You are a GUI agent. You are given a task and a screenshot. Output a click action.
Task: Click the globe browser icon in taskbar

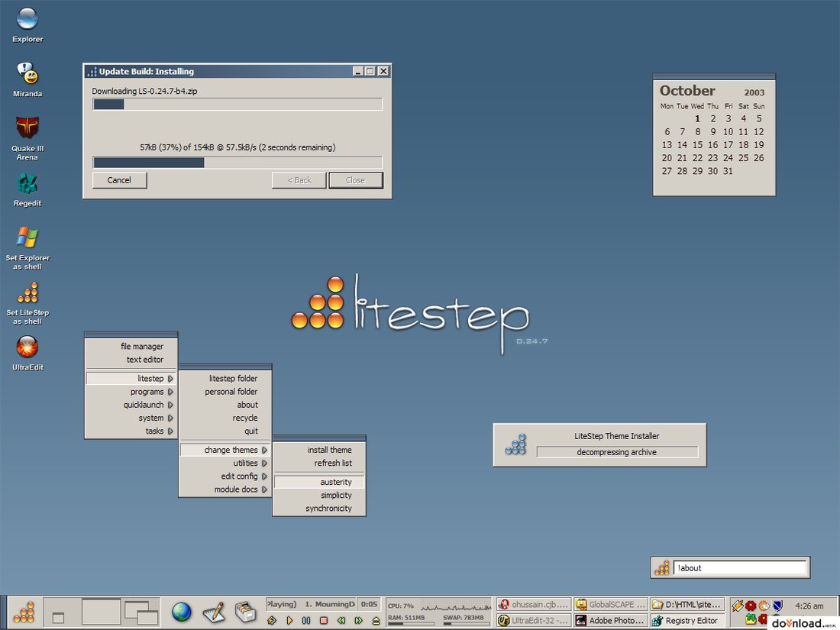[x=182, y=611]
